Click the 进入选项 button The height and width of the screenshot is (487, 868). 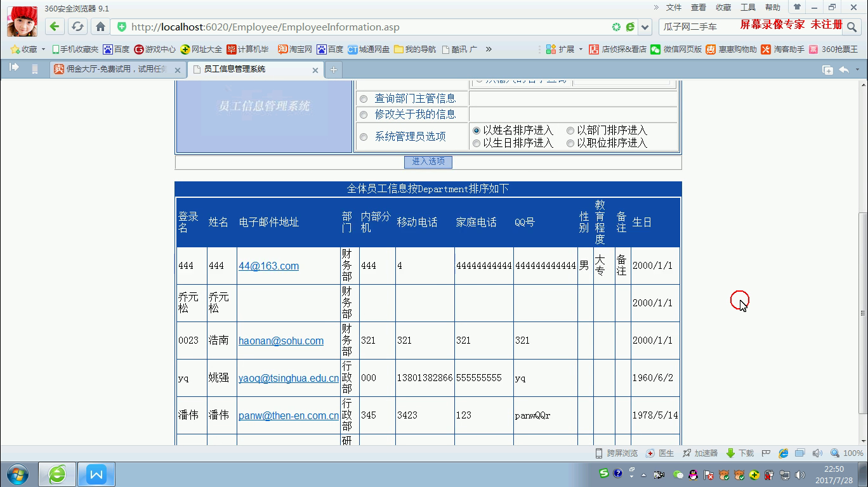(428, 162)
